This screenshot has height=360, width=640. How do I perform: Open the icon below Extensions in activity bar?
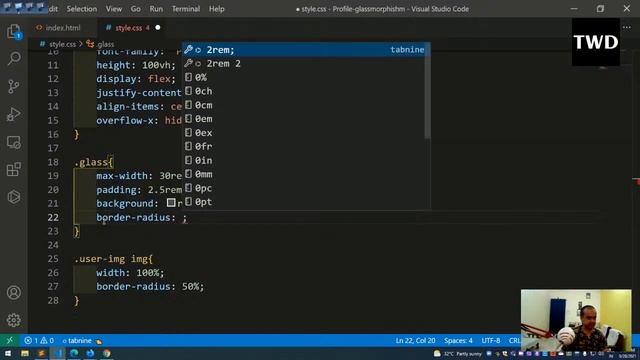pos(13,197)
